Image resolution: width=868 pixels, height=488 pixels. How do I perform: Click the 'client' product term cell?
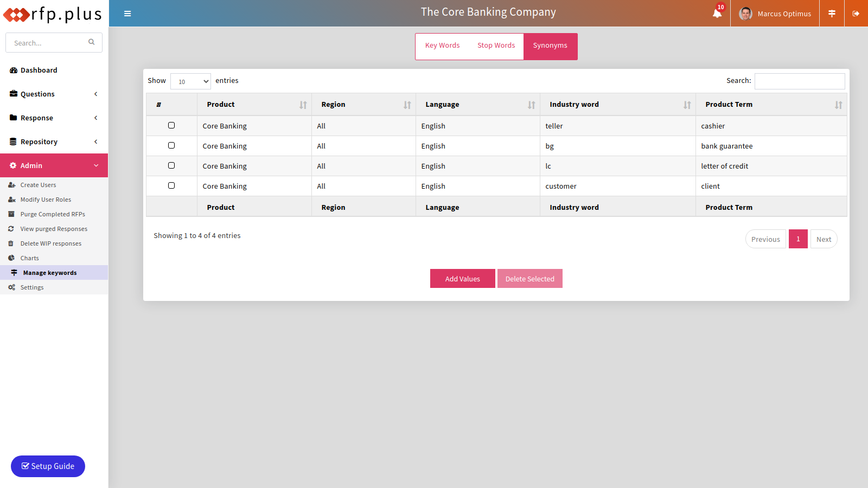771,186
